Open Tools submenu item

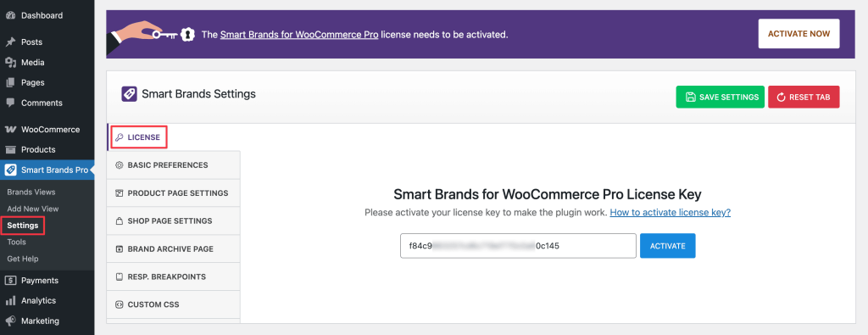pos(17,242)
